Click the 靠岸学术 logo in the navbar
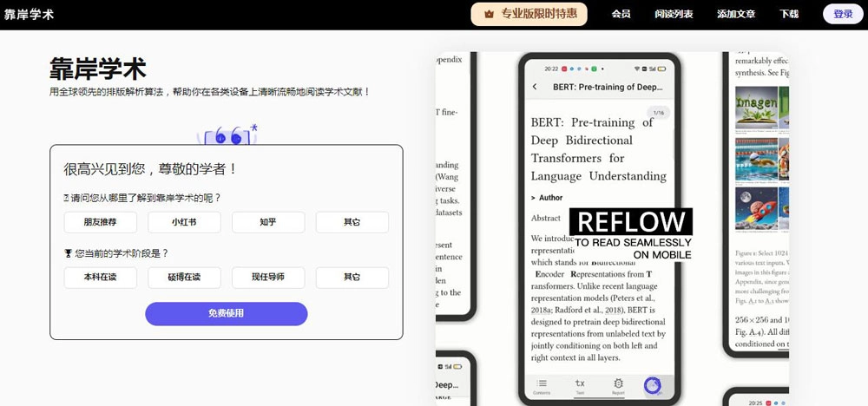 coord(29,15)
